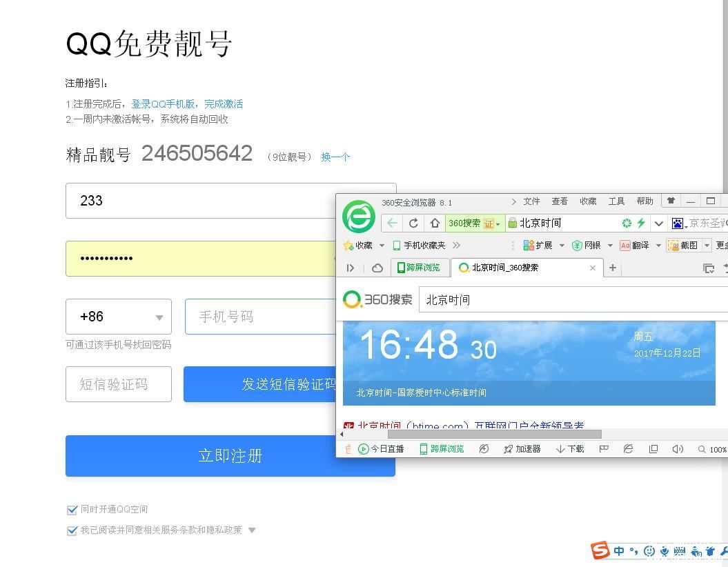Toggle the lightning speed mode icon

(641, 223)
